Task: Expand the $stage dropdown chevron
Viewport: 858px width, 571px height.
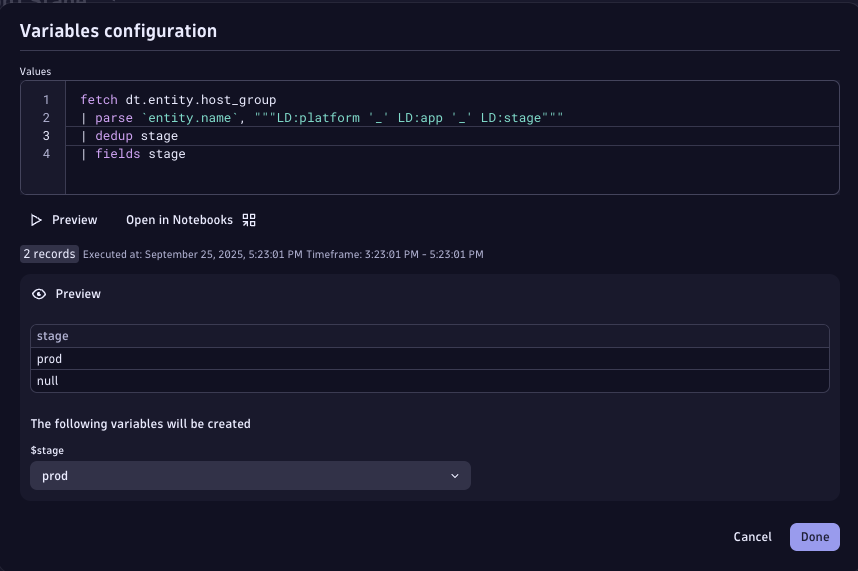Action: [x=455, y=476]
